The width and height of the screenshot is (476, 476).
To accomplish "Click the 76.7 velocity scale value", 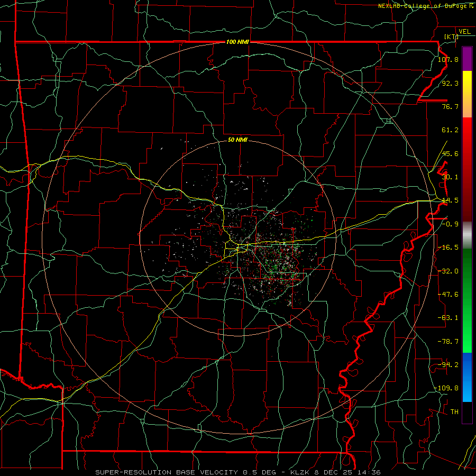I will pos(450,106).
